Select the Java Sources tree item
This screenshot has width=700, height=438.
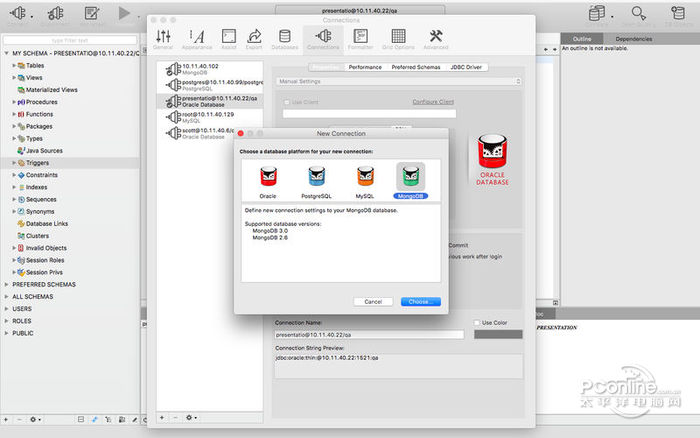pyautogui.click(x=44, y=151)
